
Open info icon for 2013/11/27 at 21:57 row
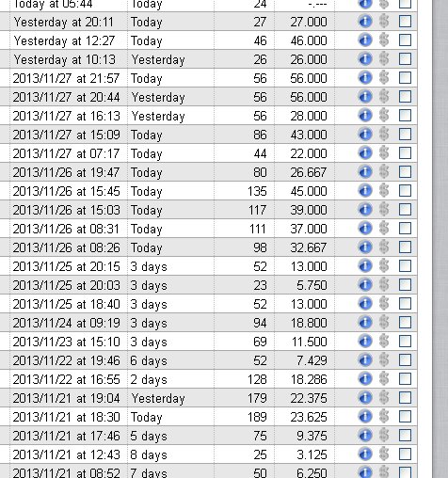pos(365,77)
